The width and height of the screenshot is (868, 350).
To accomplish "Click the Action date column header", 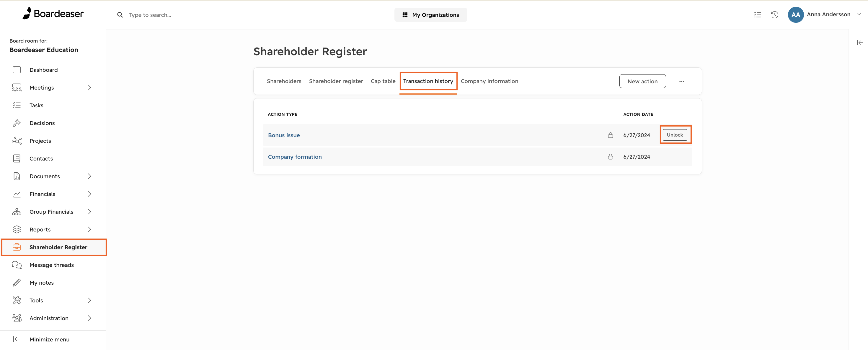I will tap(638, 114).
